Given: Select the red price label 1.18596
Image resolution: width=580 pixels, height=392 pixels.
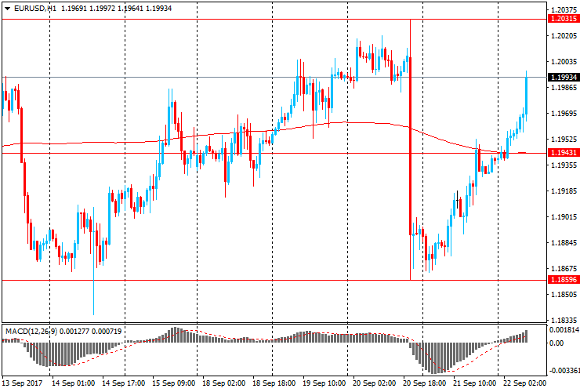Looking at the screenshot, I should [x=564, y=279].
